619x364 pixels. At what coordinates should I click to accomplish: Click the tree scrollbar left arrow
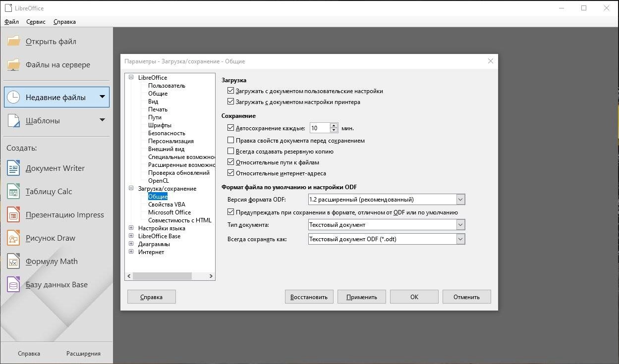point(129,276)
